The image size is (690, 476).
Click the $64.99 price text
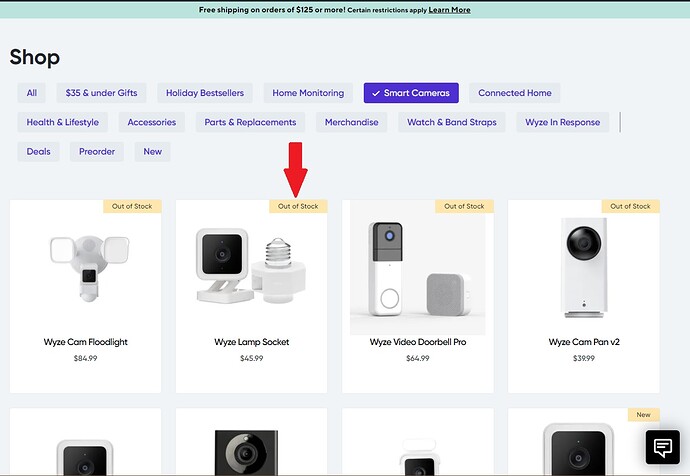(418, 358)
